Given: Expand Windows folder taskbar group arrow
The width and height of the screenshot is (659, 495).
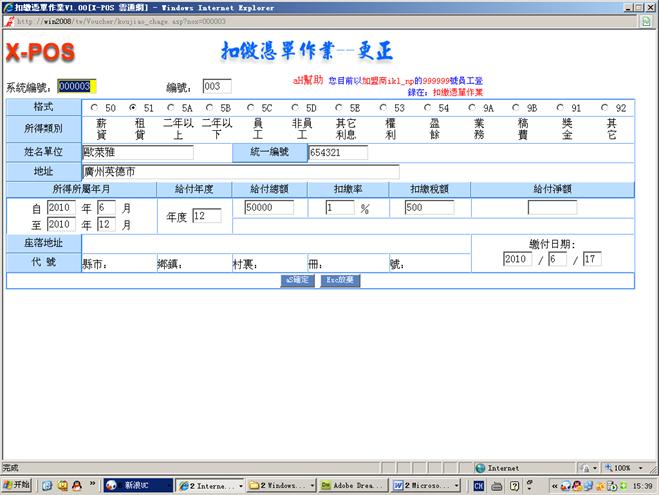Looking at the screenshot, I should [x=312, y=485].
